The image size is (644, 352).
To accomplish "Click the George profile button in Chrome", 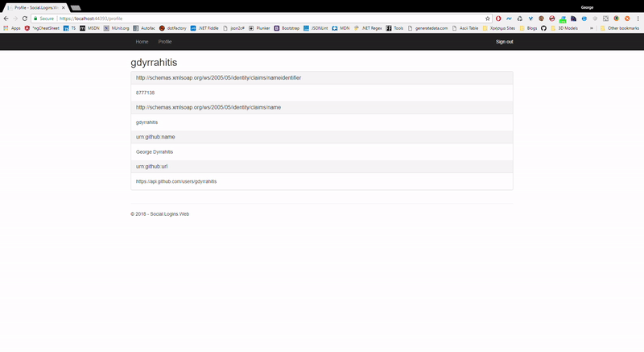I will click(x=587, y=7).
